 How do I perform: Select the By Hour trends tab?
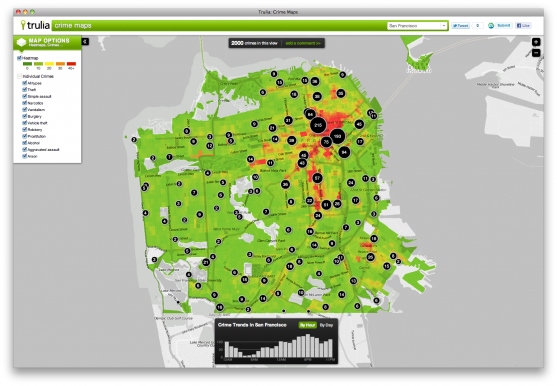[307, 325]
